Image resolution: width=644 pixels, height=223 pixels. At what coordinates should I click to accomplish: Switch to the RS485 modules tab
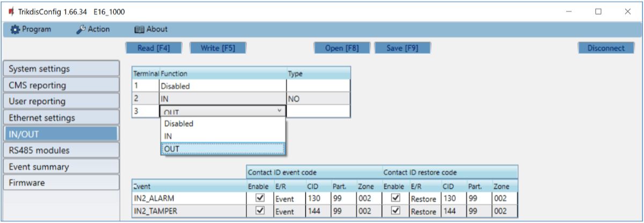tap(60, 150)
